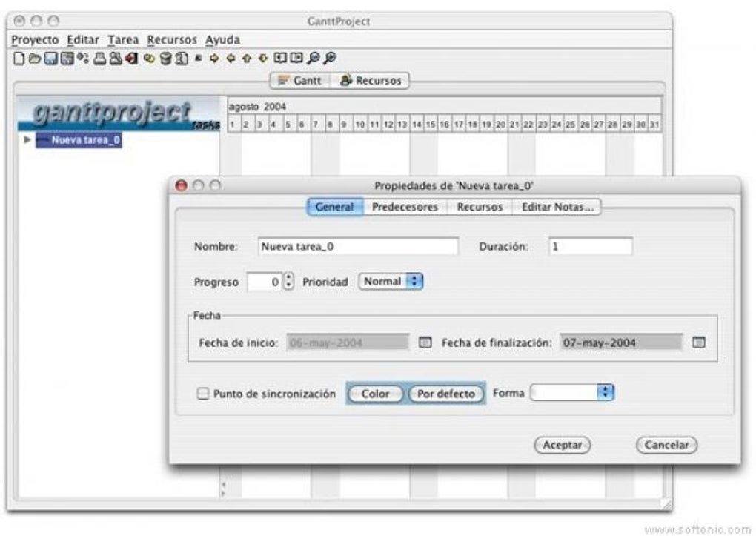756x536 pixels.
Task: Click the save-as disk icon in toolbar
Action: pos(67,59)
